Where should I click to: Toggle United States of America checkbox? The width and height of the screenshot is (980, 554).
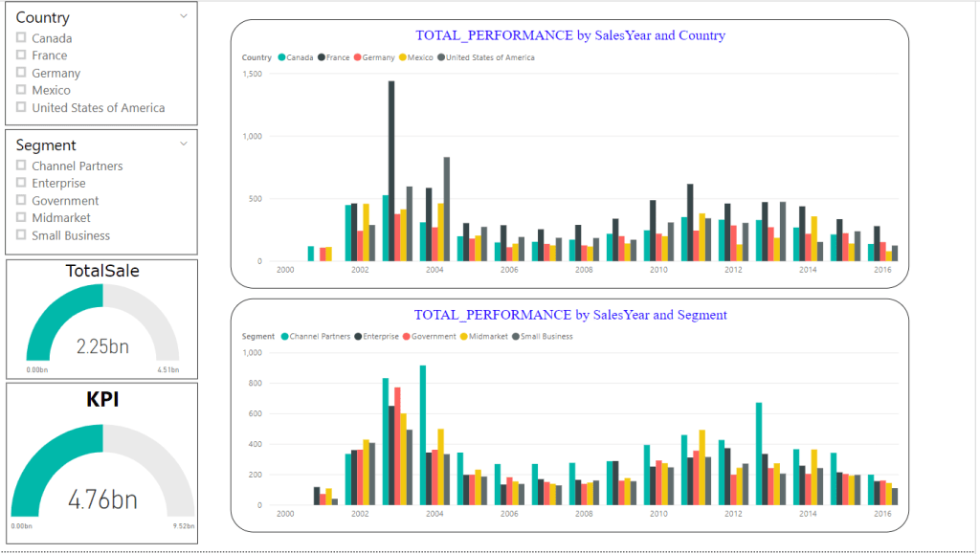[x=21, y=108]
